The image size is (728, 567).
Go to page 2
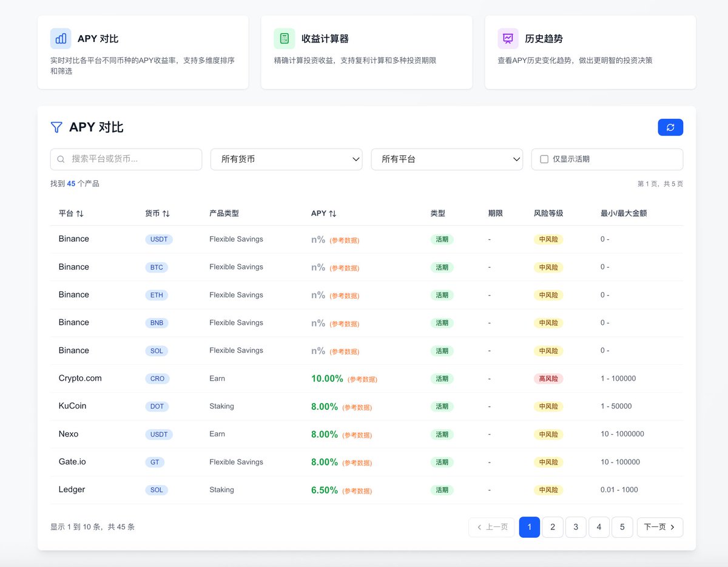click(x=553, y=527)
